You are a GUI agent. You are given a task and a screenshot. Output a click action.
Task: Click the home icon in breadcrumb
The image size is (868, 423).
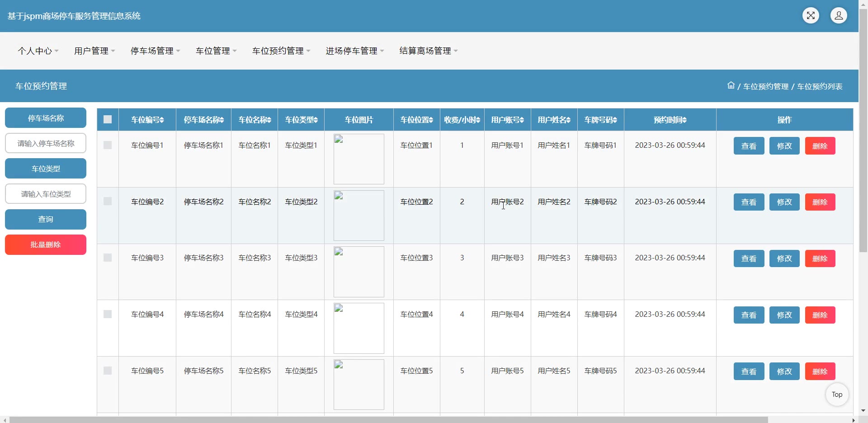tap(731, 85)
